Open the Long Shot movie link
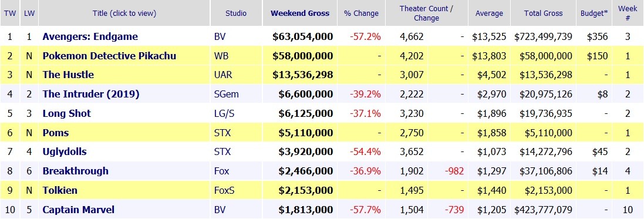The image size is (644, 219). tap(66, 113)
